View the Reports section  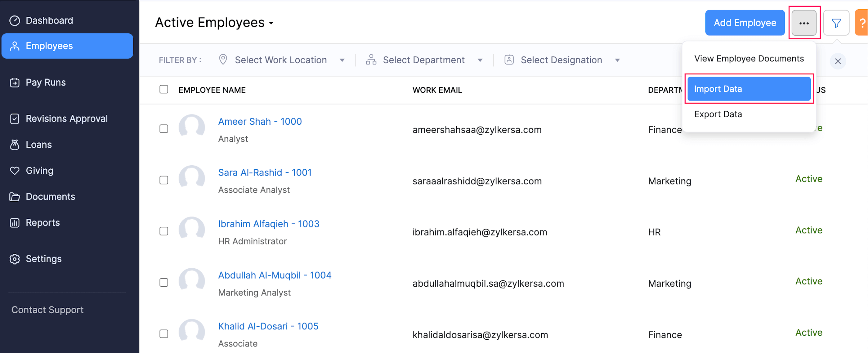pyautogui.click(x=43, y=222)
